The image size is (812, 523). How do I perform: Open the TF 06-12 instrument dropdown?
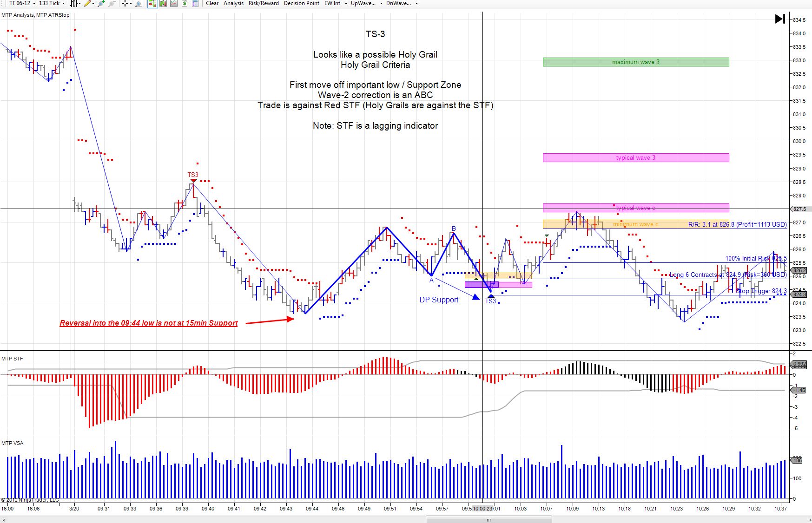22,3
